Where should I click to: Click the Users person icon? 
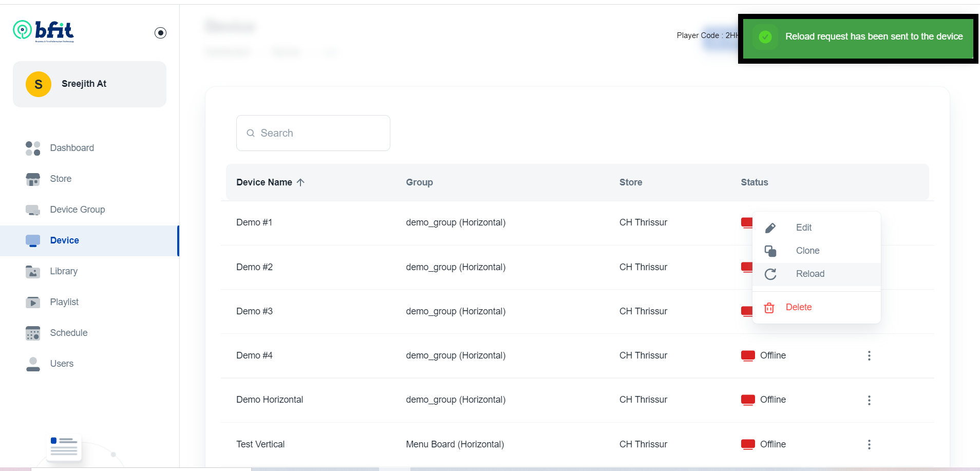tap(33, 364)
